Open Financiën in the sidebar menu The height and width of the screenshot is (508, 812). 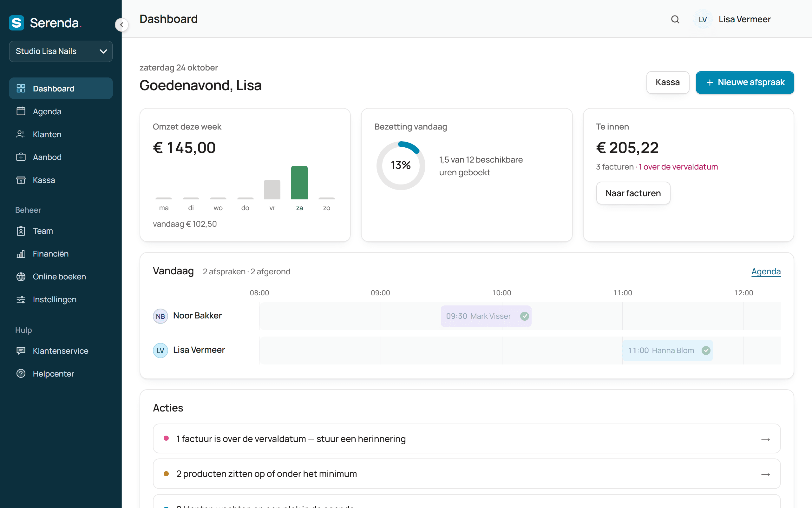61,254
